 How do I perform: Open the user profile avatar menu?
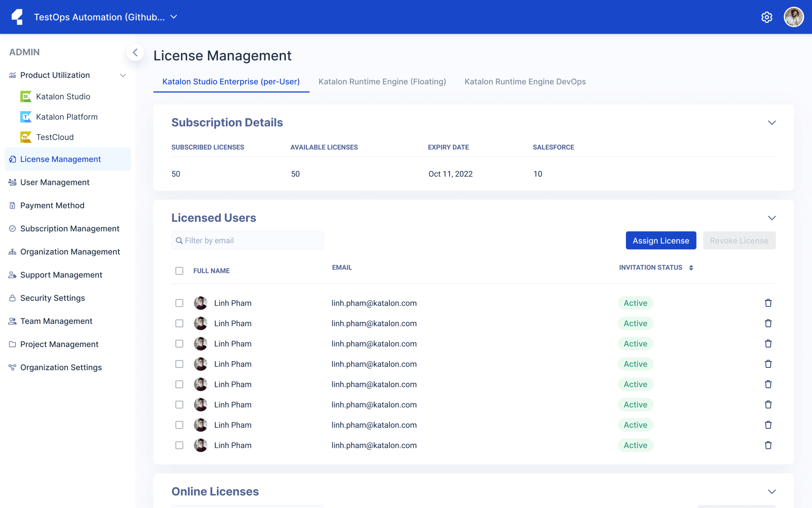click(793, 17)
